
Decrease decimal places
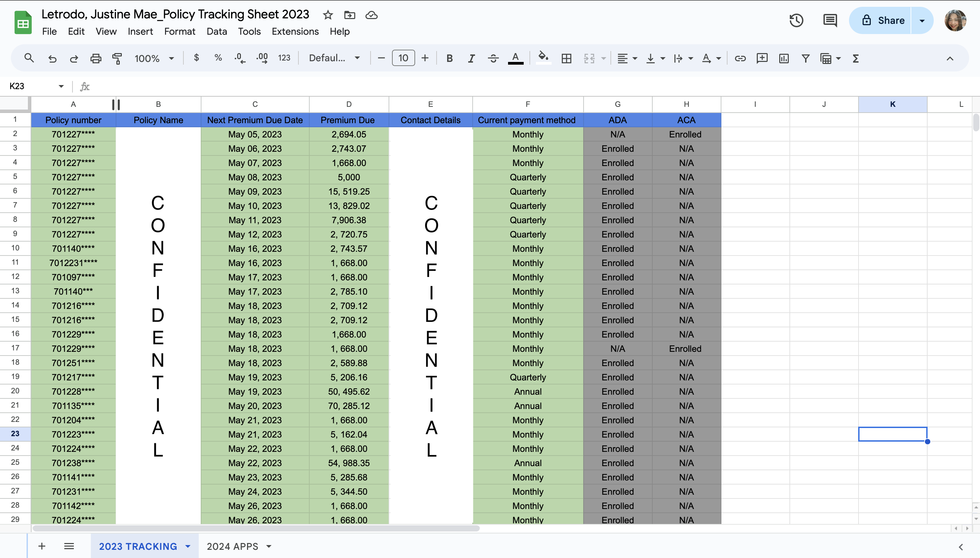[240, 58]
